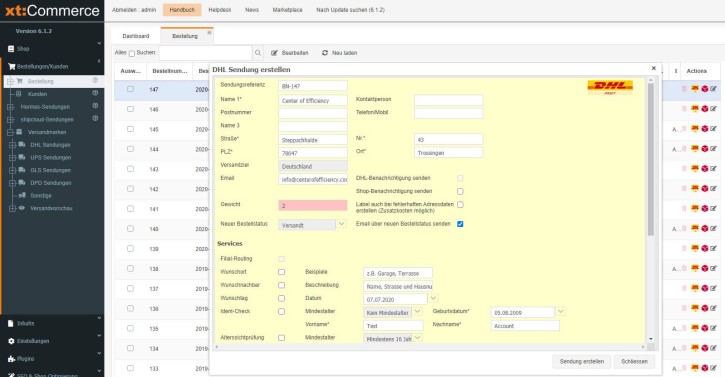Click the Bearbeiten toolbar button
Viewport: 725px width, 377px height.
pos(290,53)
